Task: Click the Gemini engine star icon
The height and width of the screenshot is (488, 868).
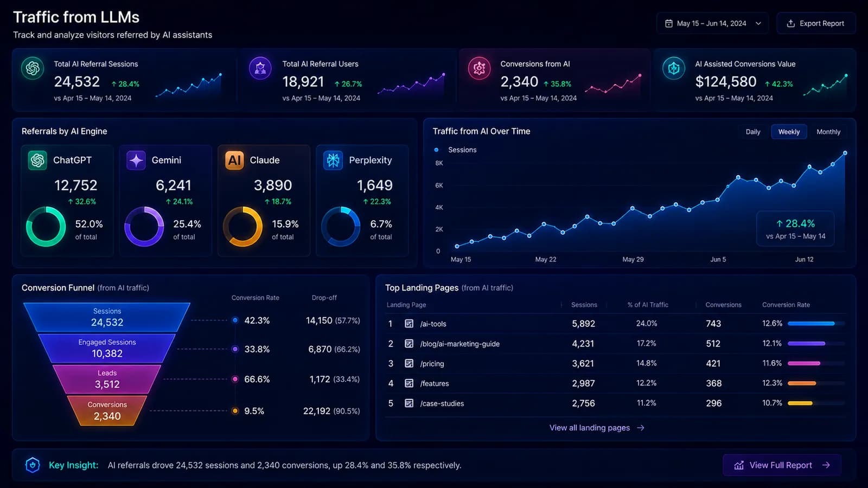Action: click(x=136, y=160)
